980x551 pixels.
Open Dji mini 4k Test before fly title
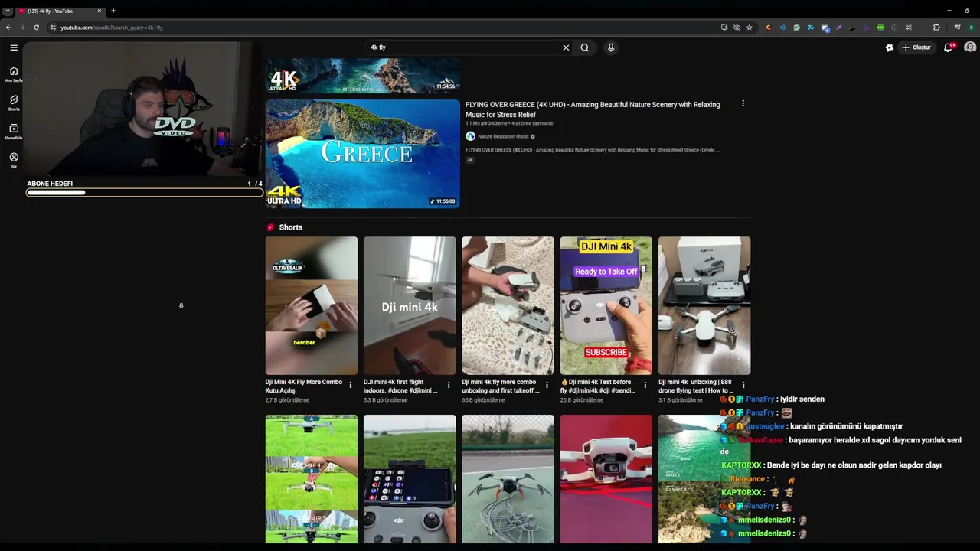[598, 386]
